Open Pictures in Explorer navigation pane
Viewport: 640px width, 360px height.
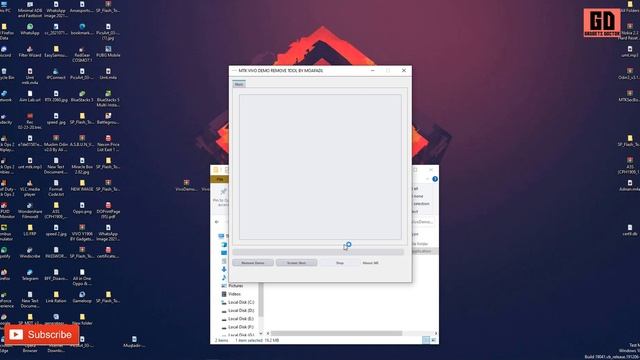coord(236,286)
